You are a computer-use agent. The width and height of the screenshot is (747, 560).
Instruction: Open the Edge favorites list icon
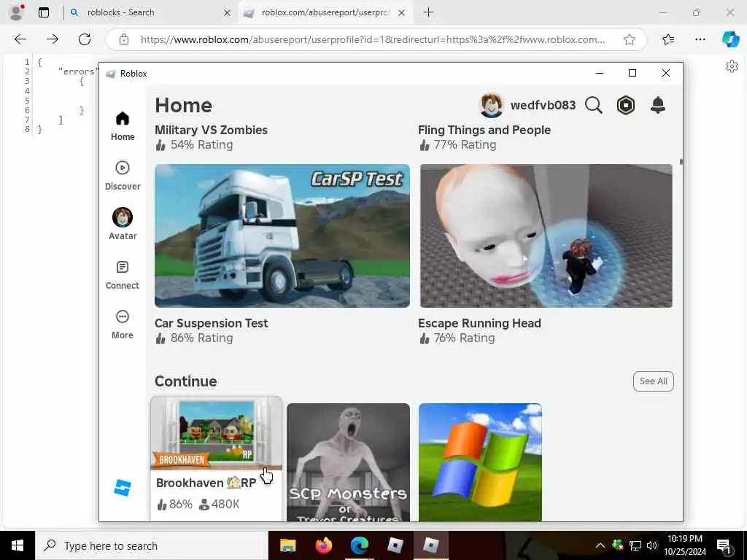point(668,39)
